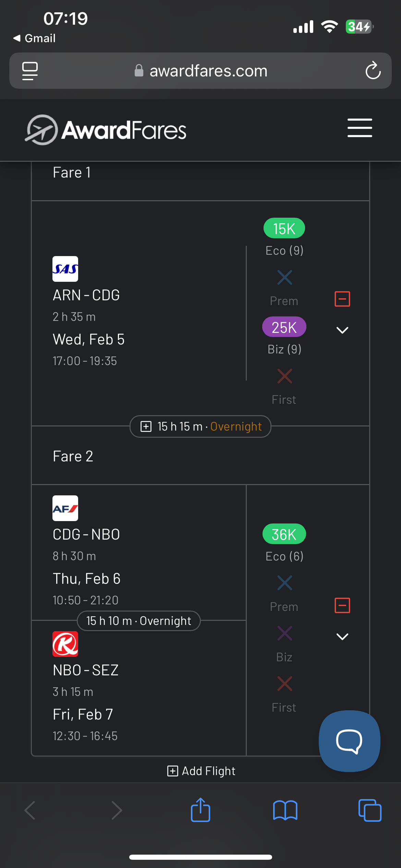The width and height of the screenshot is (401, 868).
Task: Click the Add Flight link
Action: click(201, 771)
